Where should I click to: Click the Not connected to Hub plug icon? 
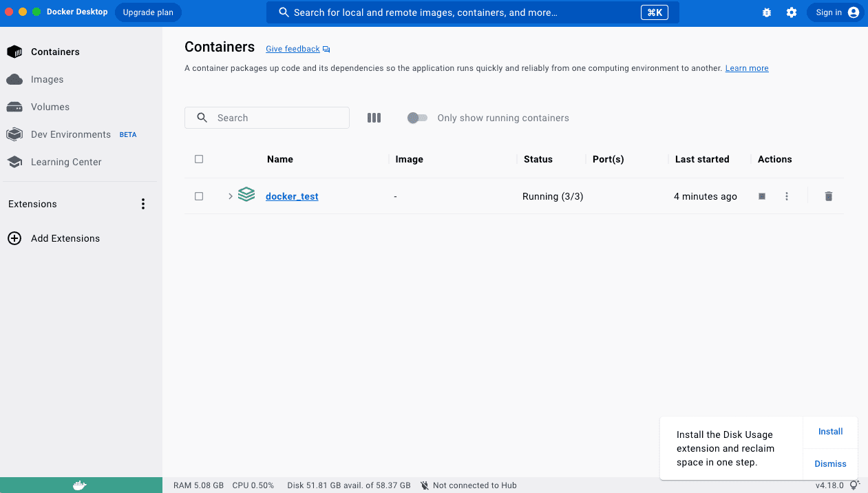coord(425,485)
